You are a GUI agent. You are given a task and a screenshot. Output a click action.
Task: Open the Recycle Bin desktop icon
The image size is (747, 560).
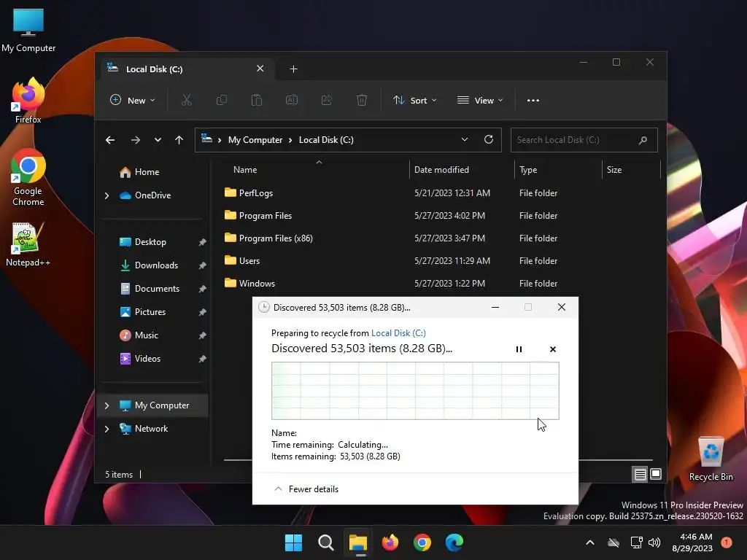711,459
